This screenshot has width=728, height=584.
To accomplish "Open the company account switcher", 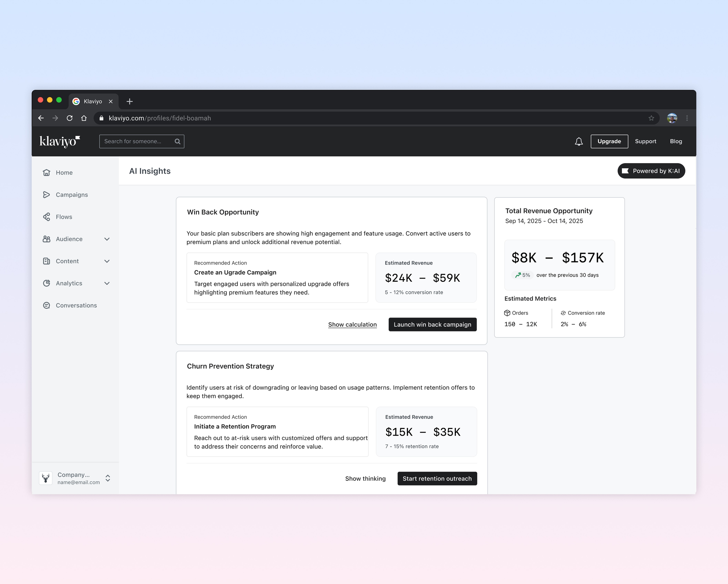I will pyautogui.click(x=108, y=478).
